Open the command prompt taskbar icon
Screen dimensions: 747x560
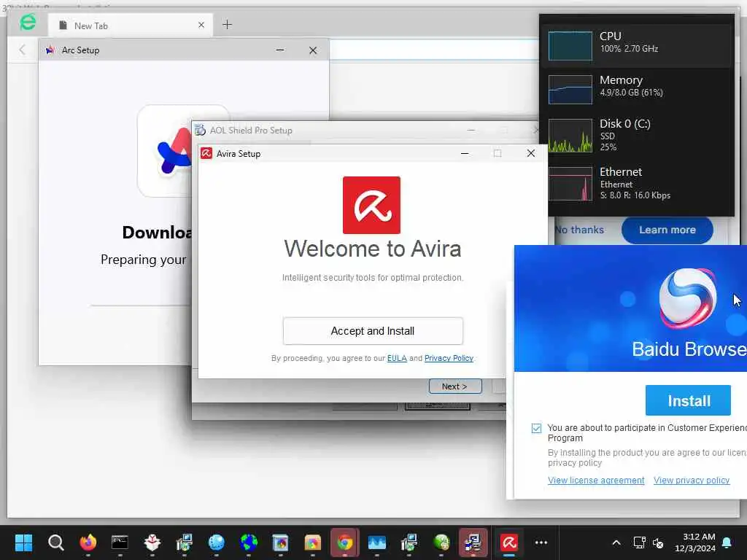(x=120, y=542)
